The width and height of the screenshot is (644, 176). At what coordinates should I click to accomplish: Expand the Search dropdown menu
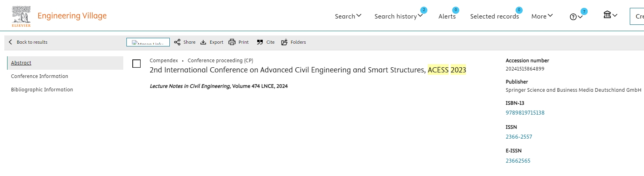(x=348, y=16)
